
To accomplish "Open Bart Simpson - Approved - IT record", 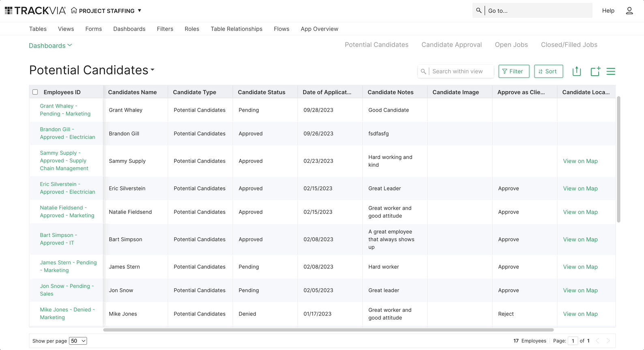I will tap(58, 239).
